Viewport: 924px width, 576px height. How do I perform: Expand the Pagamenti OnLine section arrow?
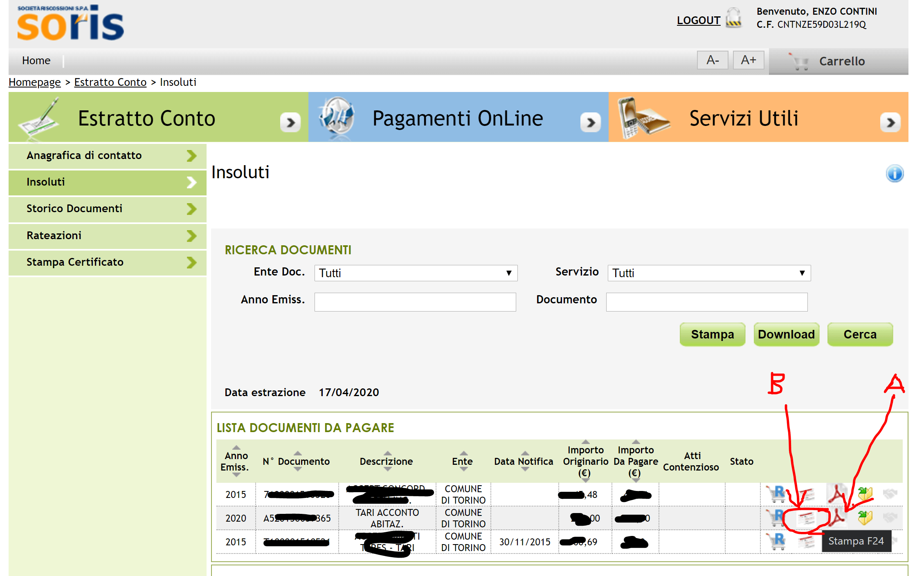tap(591, 122)
